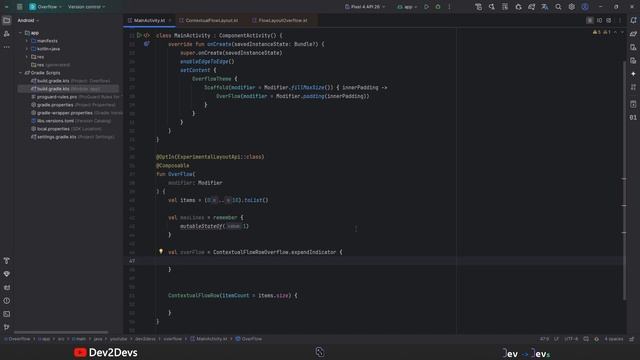The image size is (640, 360).
Task: Toggle the read-only lock in status bar
Action: click(x=631, y=339)
